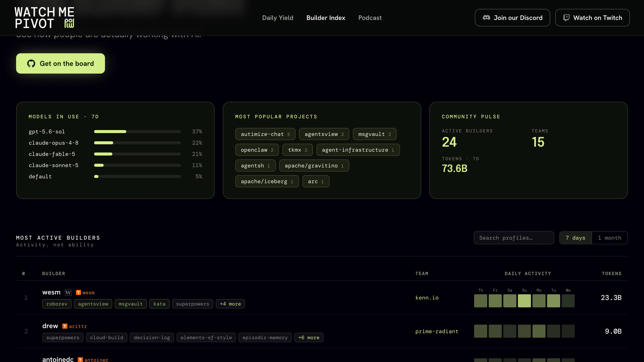This screenshot has height=362, width=644.
Task: Expand drew's +6 more projects
Action: [x=309, y=338]
